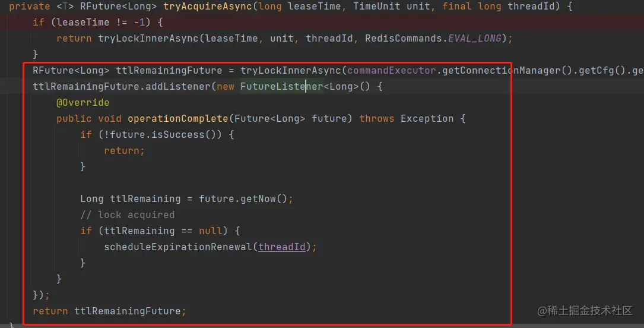Click the public keyword

[74, 118]
